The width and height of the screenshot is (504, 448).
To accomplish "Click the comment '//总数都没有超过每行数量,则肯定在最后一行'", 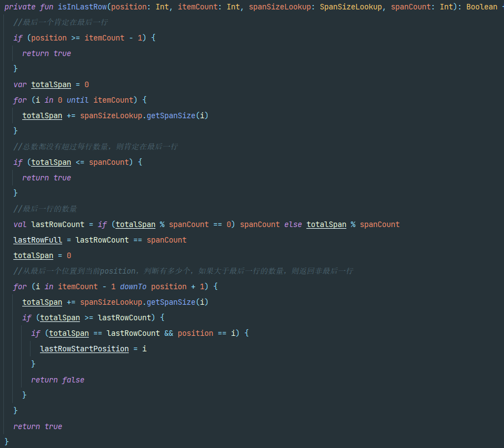I will click(x=96, y=147).
